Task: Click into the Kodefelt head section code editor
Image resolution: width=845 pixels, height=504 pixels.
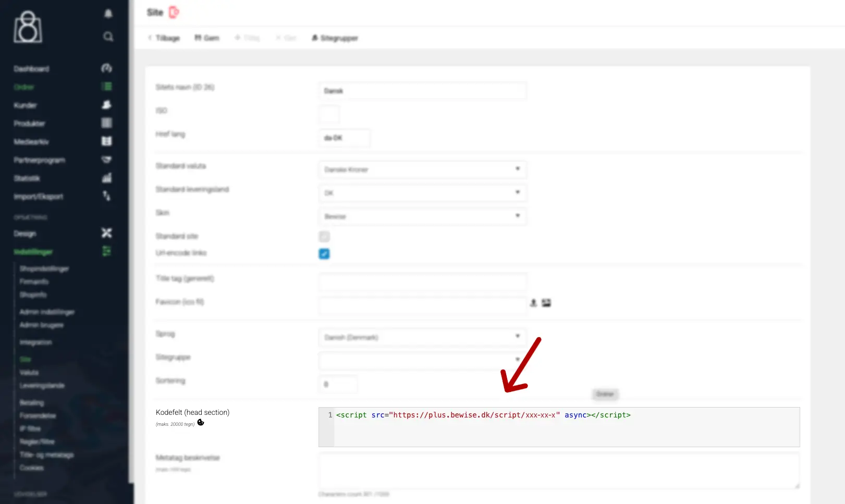Action: (x=559, y=427)
